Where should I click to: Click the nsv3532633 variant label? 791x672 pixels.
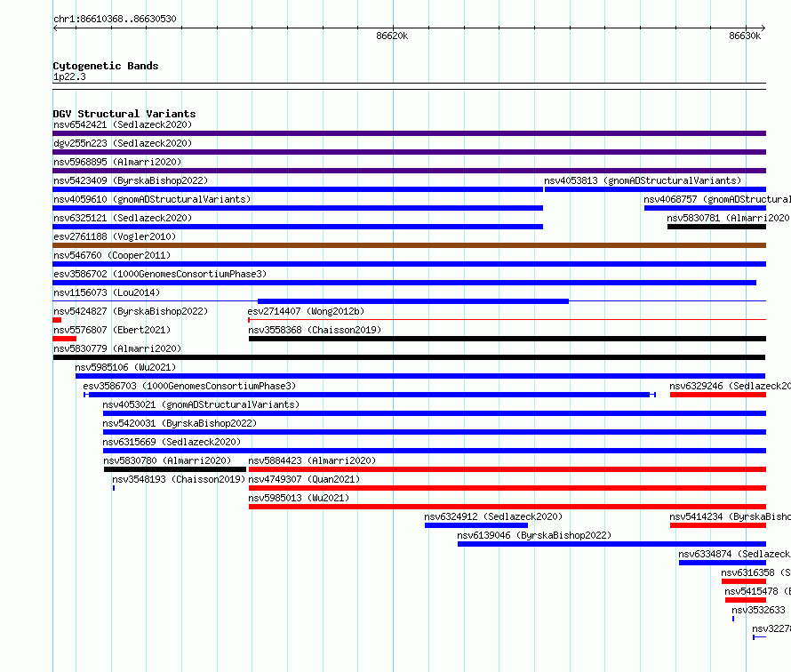pyautogui.click(x=758, y=610)
